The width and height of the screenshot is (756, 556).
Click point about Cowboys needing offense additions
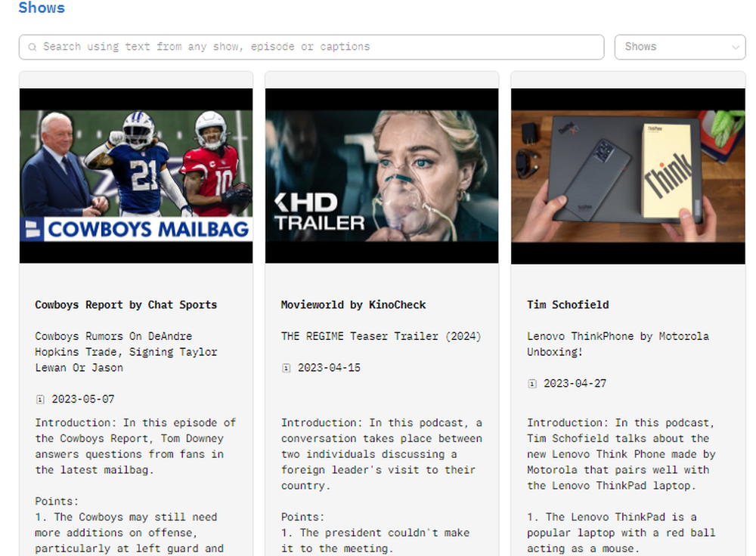(x=129, y=533)
